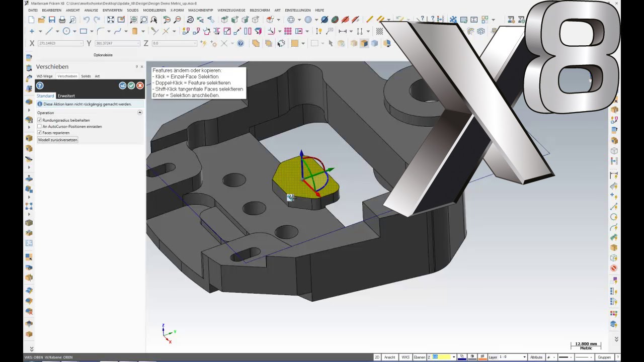Toggle Rundungsradius beibehalten checkbox

(40, 120)
